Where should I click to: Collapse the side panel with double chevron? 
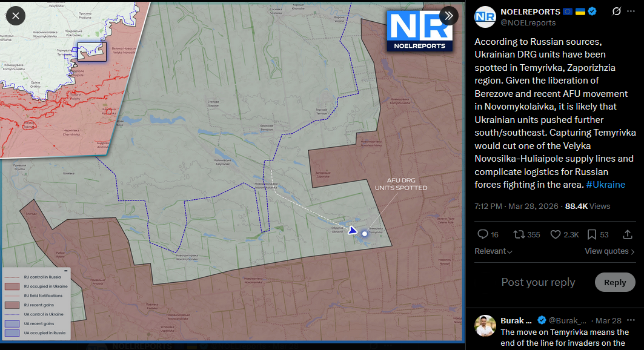[x=448, y=16]
